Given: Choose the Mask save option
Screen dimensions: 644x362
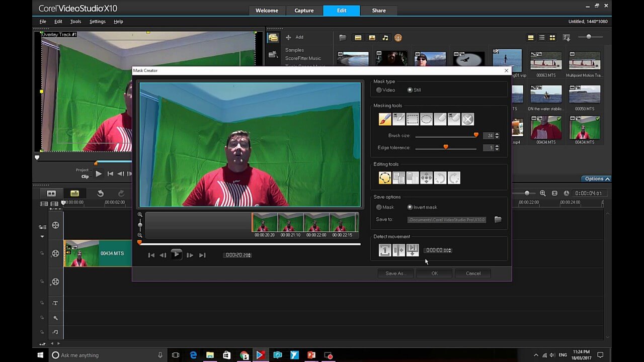Looking at the screenshot, I should click(379, 207).
